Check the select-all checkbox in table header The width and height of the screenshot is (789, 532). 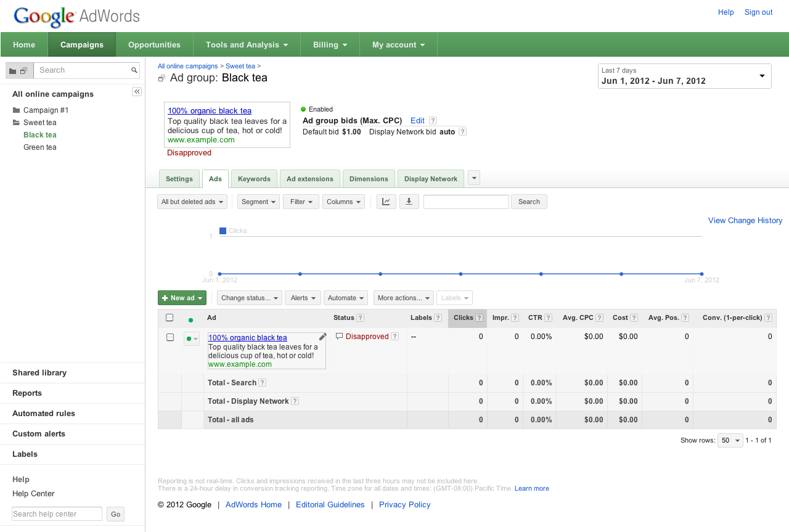click(x=170, y=318)
